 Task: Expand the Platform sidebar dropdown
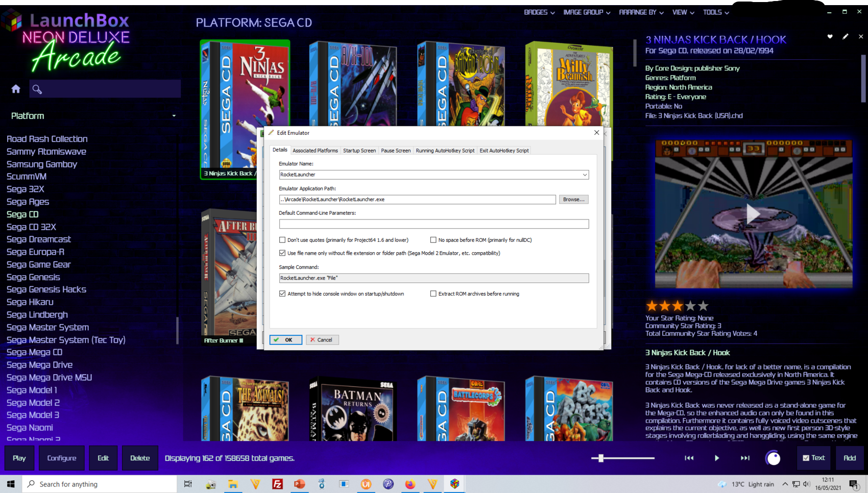click(174, 116)
